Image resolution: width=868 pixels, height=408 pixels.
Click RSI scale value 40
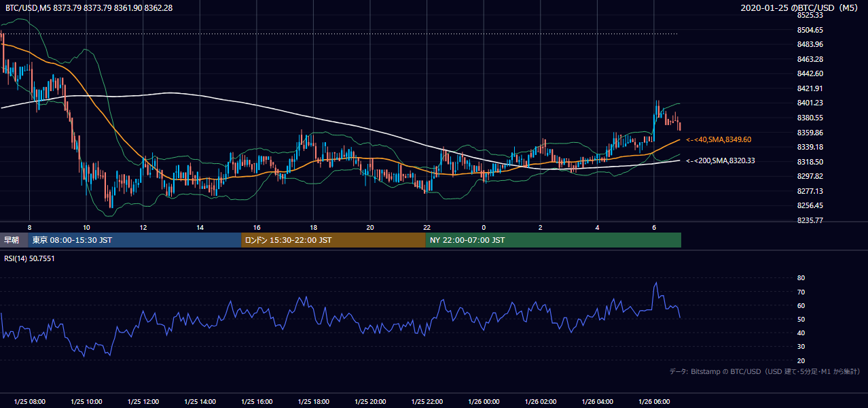[x=801, y=333]
